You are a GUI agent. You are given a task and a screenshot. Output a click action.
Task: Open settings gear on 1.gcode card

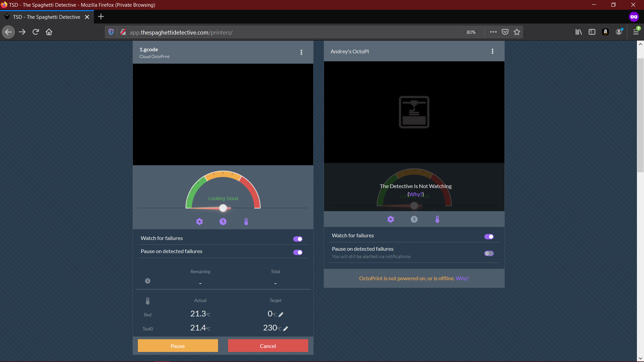[200, 222]
